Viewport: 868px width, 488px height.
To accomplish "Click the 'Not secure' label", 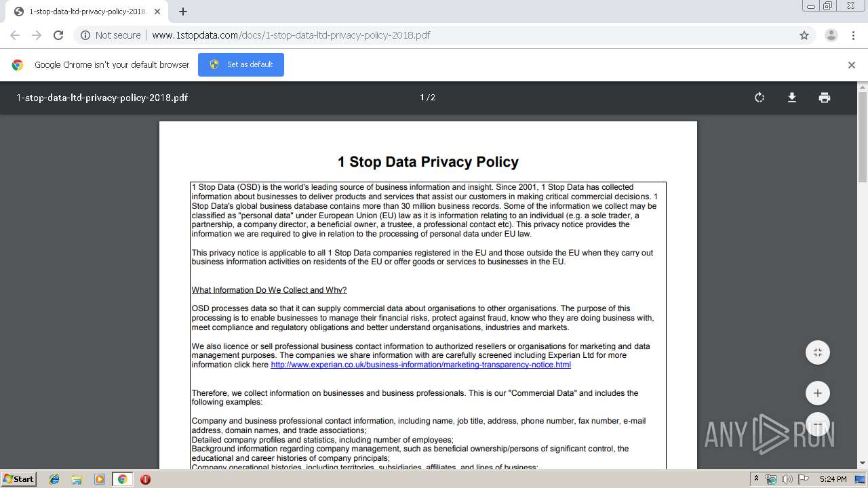I will (118, 35).
